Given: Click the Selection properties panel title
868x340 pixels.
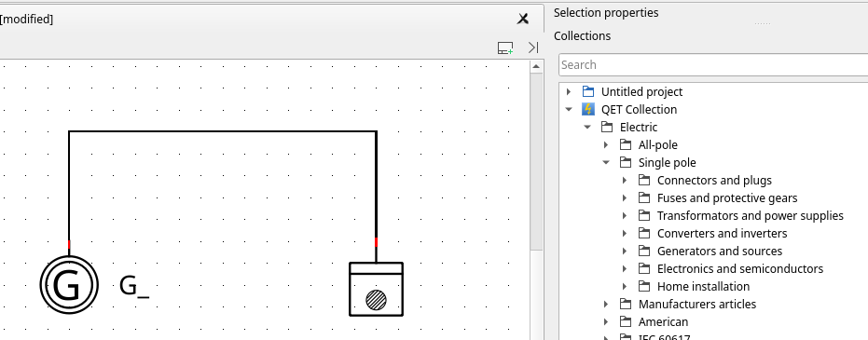Looking at the screenshot, I should click(606, 12).
